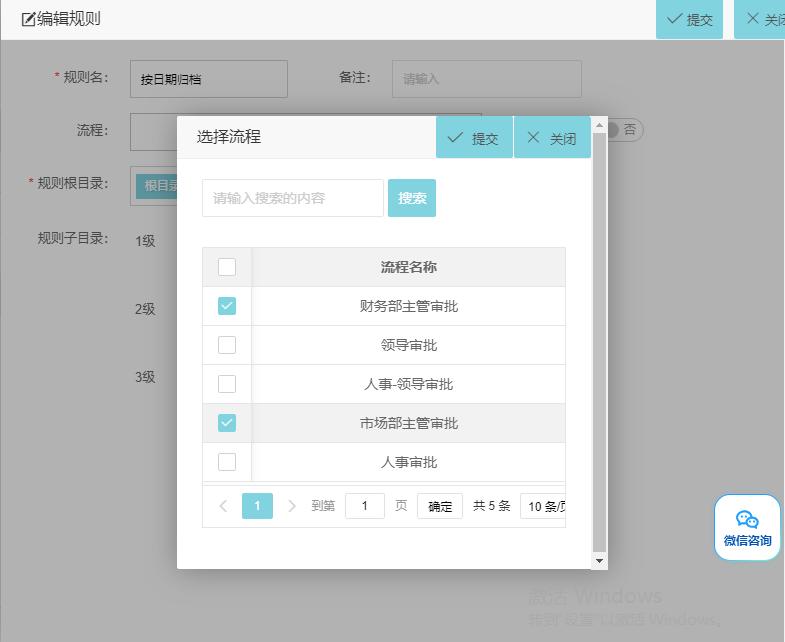
Task: Click the edit pencil icon beside 编辑规则
Action: coord(29,20)
